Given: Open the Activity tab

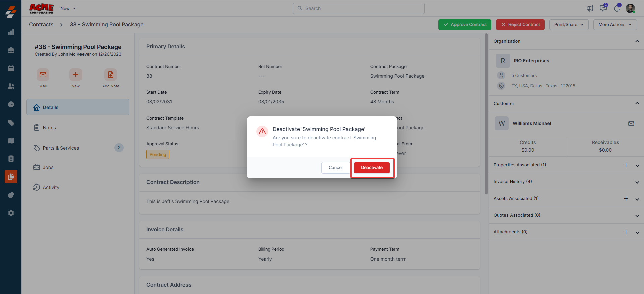Looking at the screenshot, I should 51,187.
